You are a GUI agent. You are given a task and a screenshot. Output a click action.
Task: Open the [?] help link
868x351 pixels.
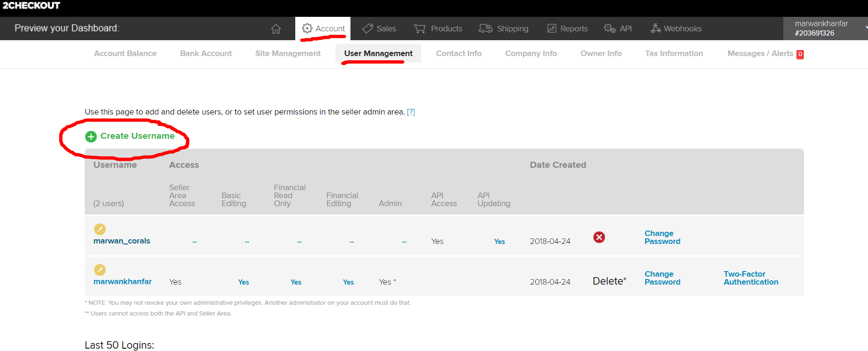(x=411, y=112)
